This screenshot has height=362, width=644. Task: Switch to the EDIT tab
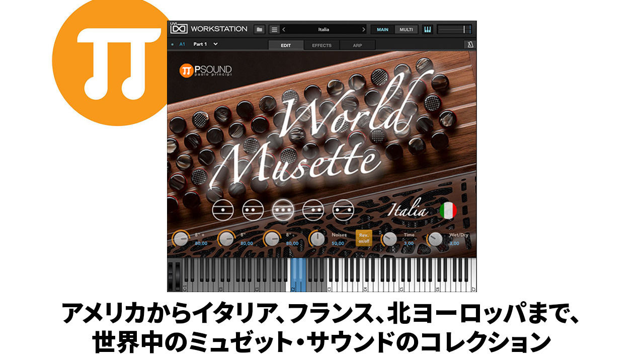tap(286, 45)
